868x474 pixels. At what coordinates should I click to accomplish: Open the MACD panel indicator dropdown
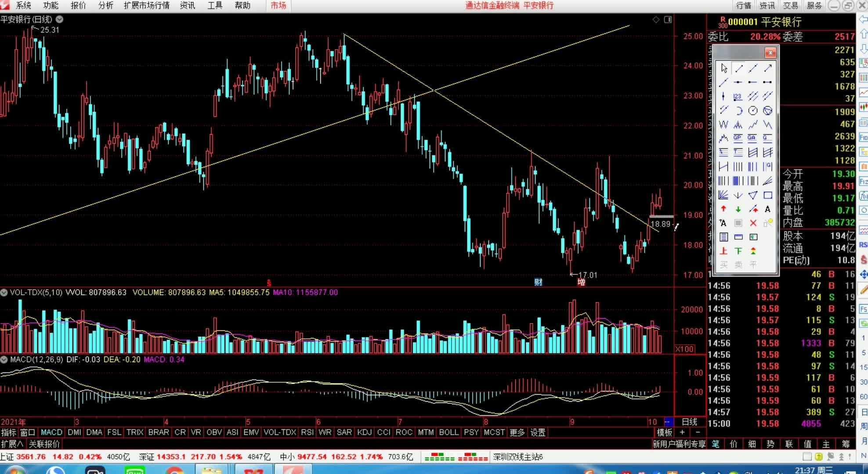point(4,359)
